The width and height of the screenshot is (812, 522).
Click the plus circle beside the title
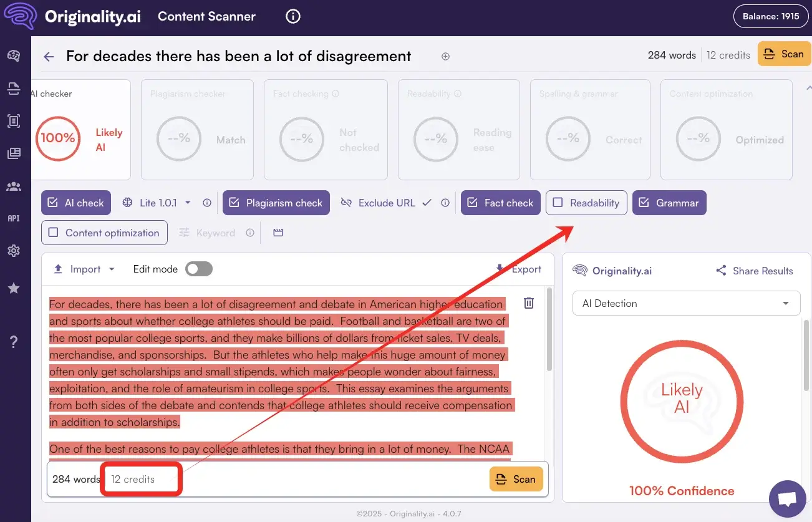445,56
